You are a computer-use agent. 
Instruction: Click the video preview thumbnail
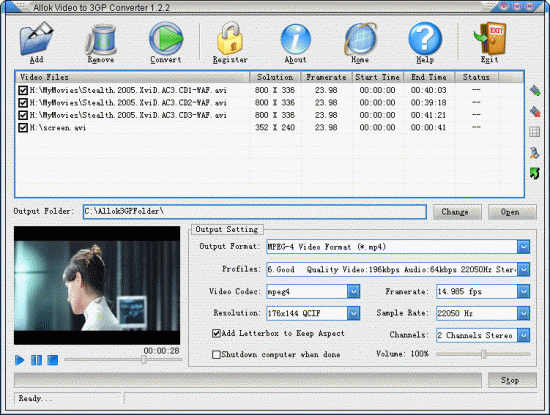click(x=97, y=285)
